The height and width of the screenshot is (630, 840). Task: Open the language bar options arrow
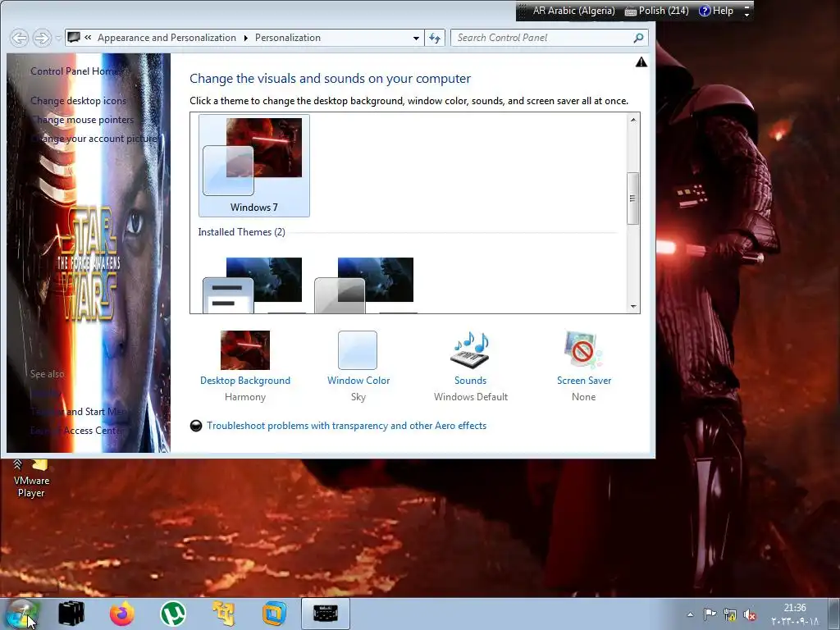pyautogui.click(x=746, y=15)
